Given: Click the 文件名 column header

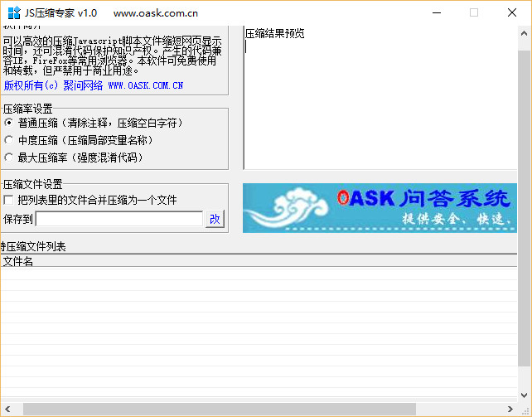Looking at the screenshot, I should pos(259,261).
